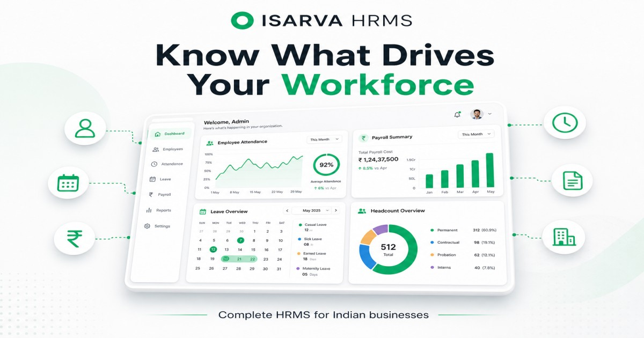This screenshot has height=338, width=644.
Task: Click the Employee Attendance card icon
Action: tap(210, 143)
